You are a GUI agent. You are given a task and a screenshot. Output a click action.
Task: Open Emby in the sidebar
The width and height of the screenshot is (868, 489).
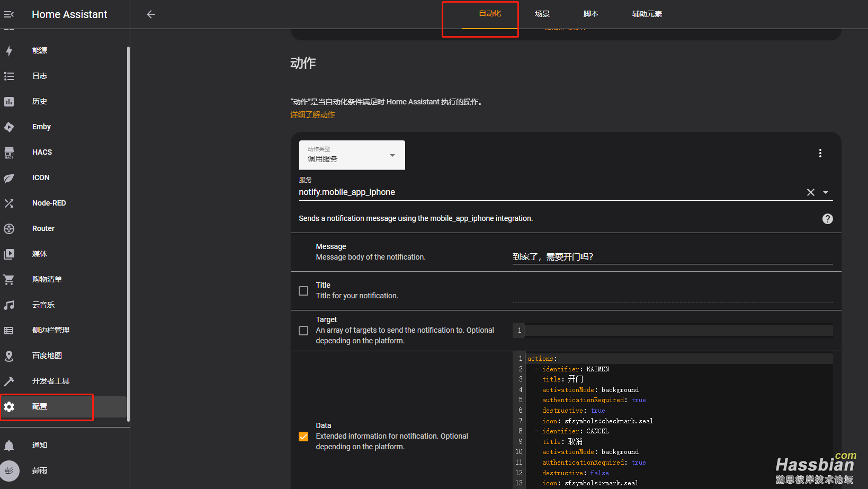click(x=41, y=127)
